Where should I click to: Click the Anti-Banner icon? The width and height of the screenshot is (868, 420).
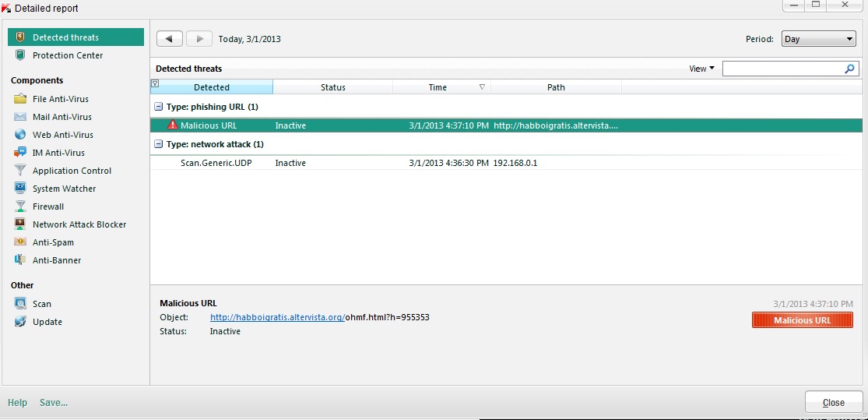(20, 259)
